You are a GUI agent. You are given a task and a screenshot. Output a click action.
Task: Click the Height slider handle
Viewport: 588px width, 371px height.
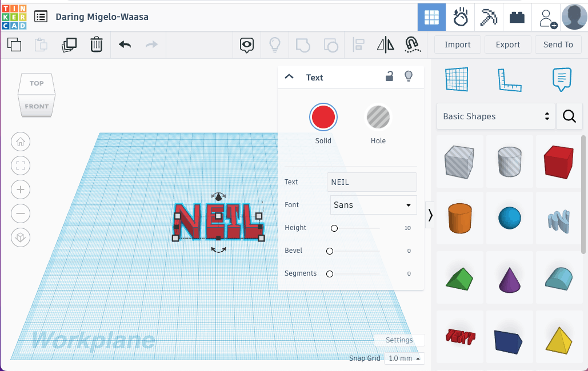point(334,228)
